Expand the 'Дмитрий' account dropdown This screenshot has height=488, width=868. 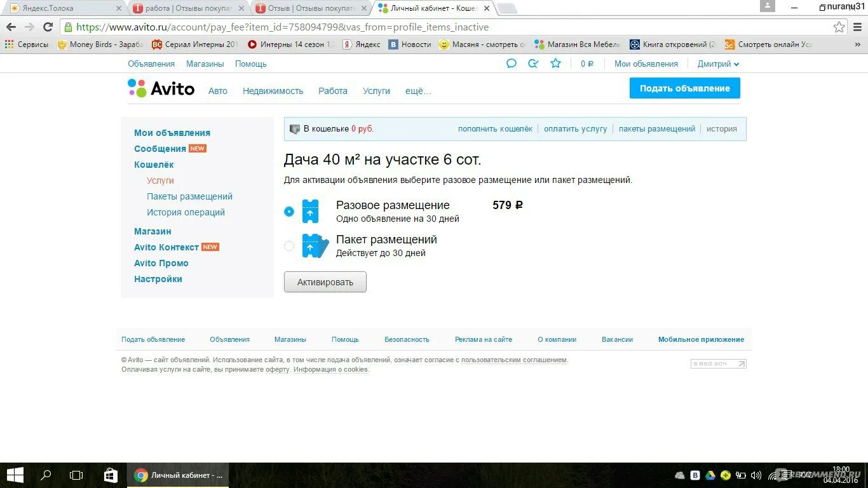click(718, 64)
